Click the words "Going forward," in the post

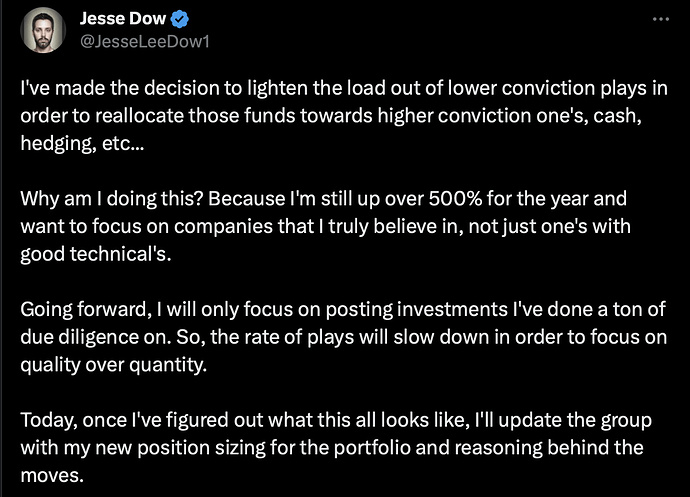coord(83,309)
